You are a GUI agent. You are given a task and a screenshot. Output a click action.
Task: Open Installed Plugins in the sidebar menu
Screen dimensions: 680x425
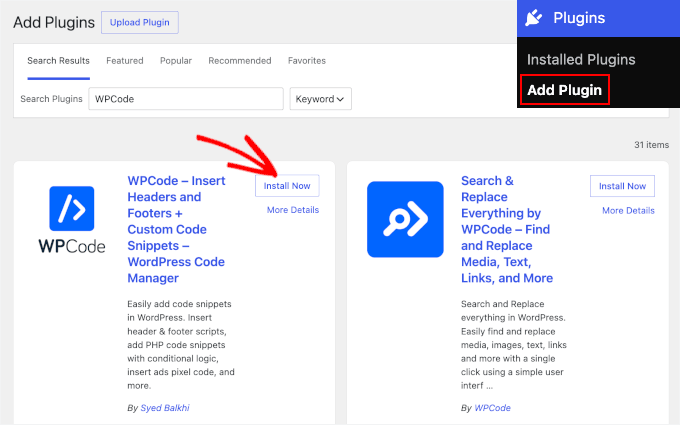(x=581, y=59)
